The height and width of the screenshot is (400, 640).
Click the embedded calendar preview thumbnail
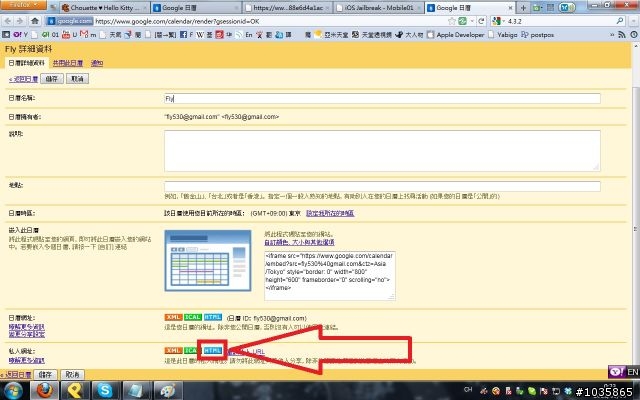click(208, 260)
